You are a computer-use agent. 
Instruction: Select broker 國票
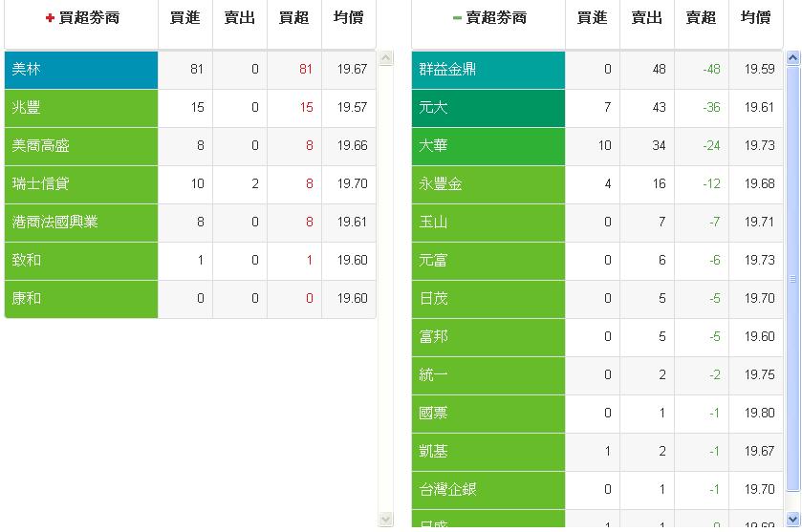pos(488,414)
